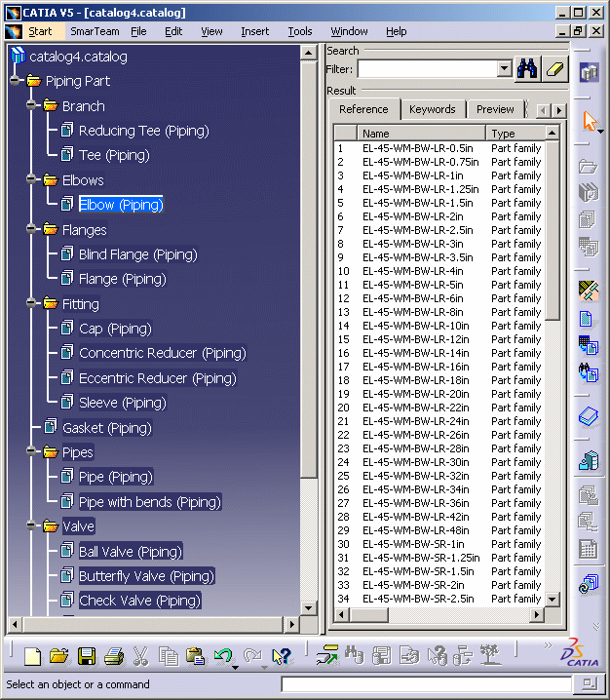Open a file with the Open folder icon
The width and height of the screenshot is (610, 700).
click(x=58, y=656)
